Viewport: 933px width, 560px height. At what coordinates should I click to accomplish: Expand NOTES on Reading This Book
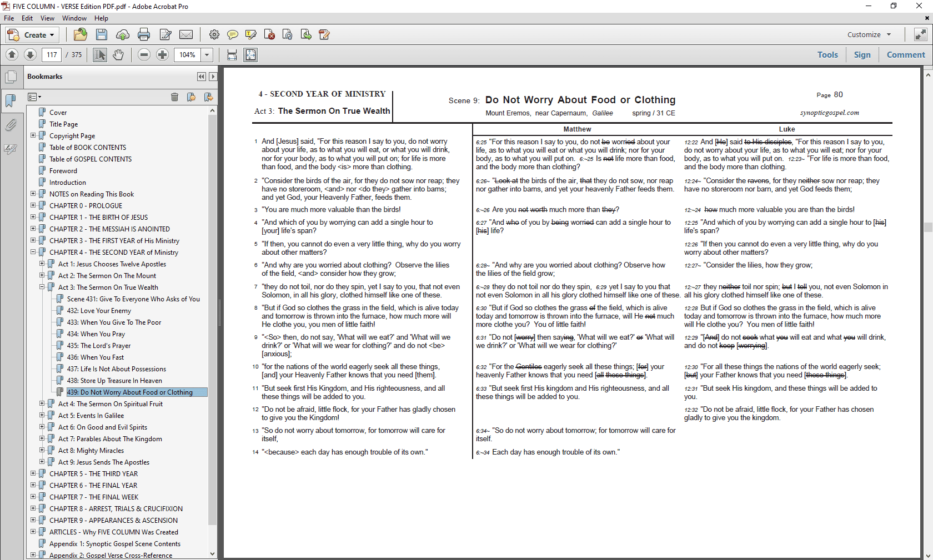click(33, 194)
